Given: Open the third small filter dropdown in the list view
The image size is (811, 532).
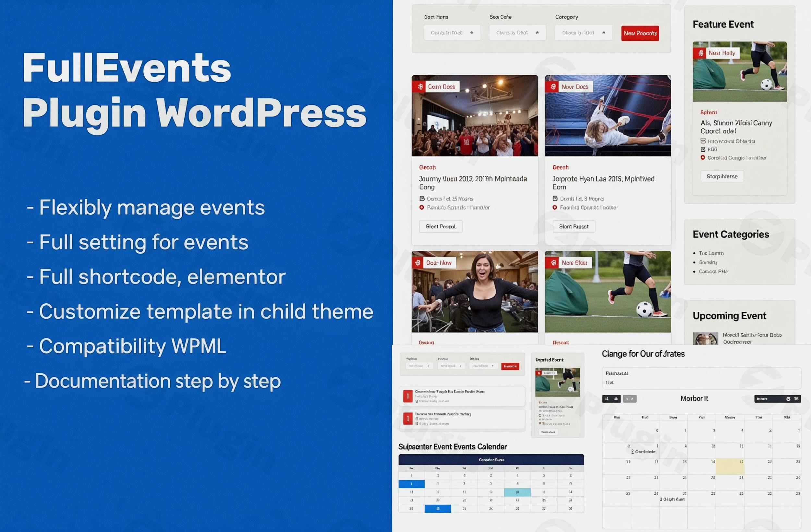Looking at the screenshot, I should pyautogui.click(x=483, y=366).
